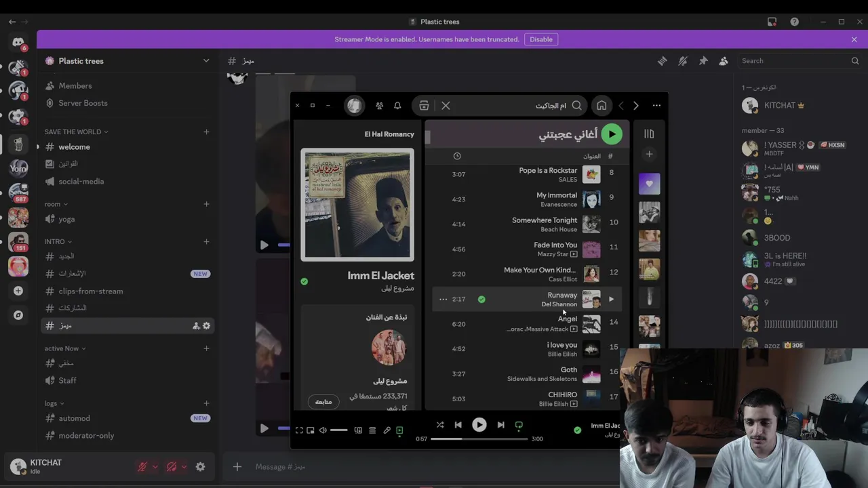Collapse logs category
The image size is (868, 488).
pyautogui.click(x=54, y=403)
